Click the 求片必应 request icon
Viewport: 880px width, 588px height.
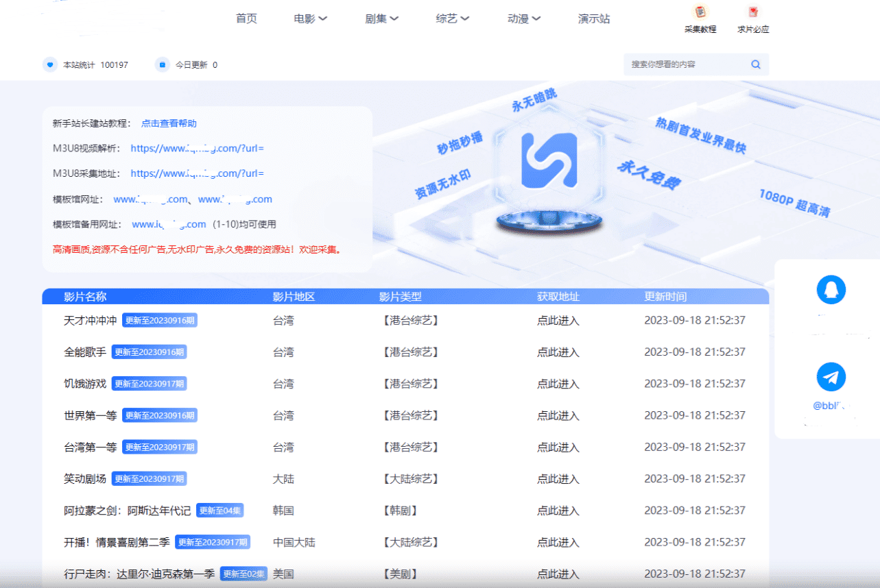point(753,12)
